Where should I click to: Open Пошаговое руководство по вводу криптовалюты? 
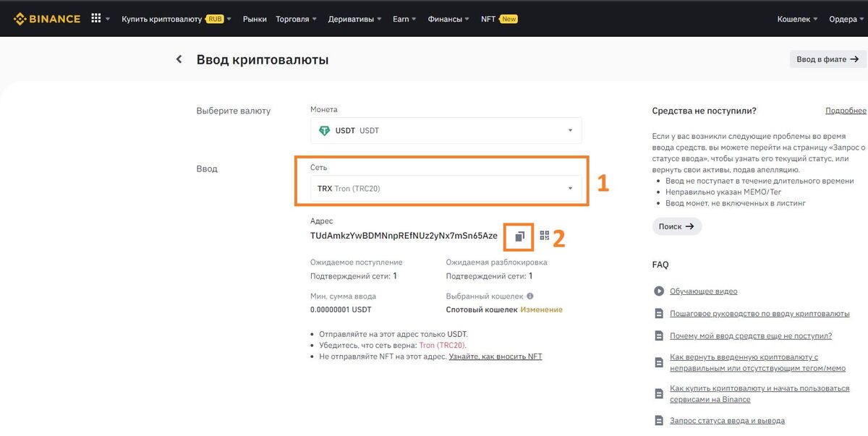[760, 314]
